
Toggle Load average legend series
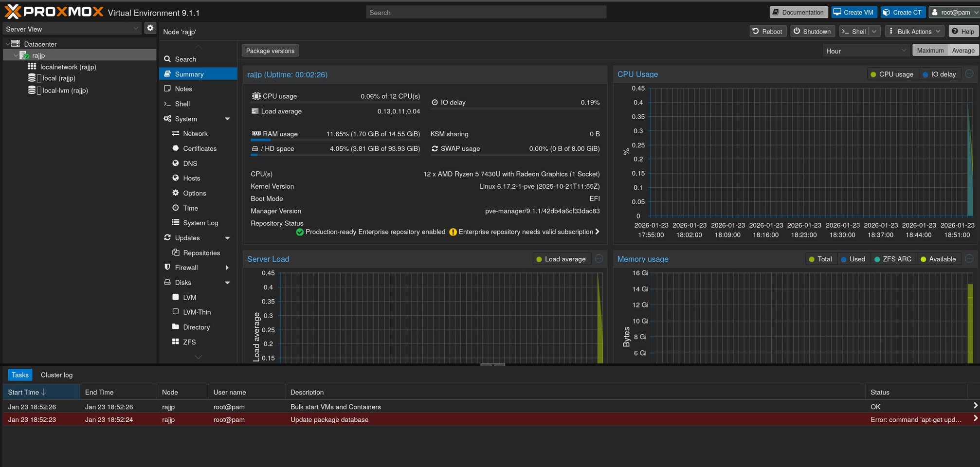pyautogui.click(x=561, y=259)
